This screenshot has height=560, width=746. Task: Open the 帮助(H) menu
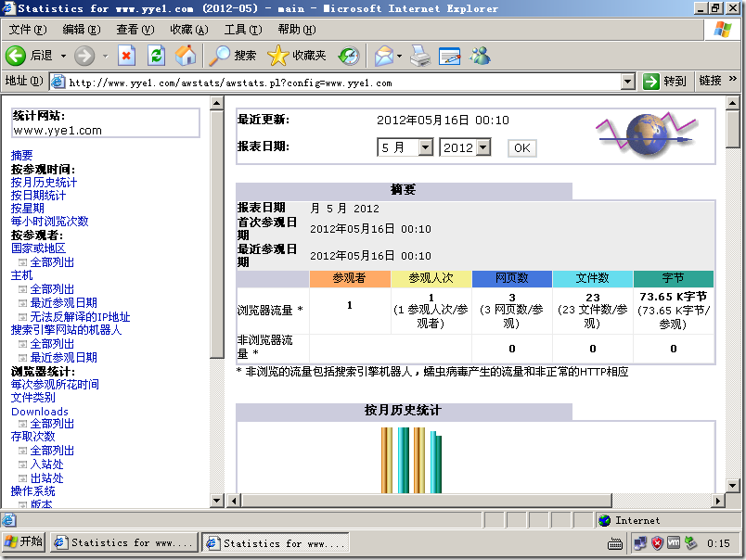tap(297, 30)
